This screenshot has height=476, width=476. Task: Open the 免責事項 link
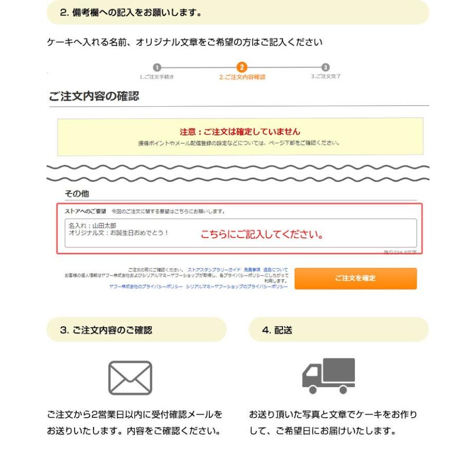(x=252, y=270)
